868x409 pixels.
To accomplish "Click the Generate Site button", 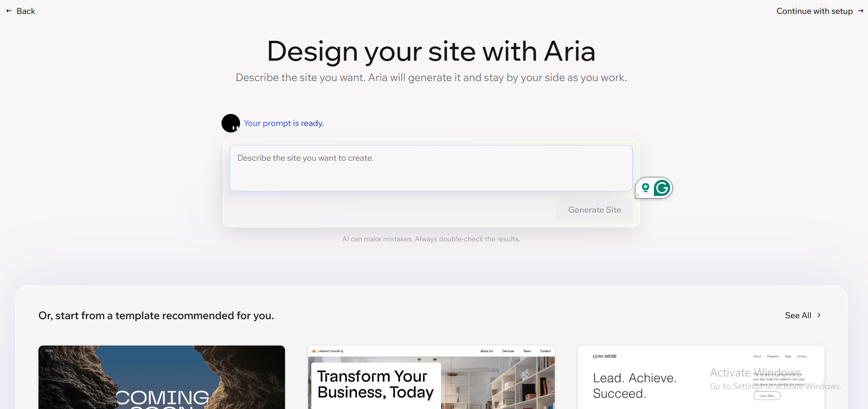I will coord(595,210).
